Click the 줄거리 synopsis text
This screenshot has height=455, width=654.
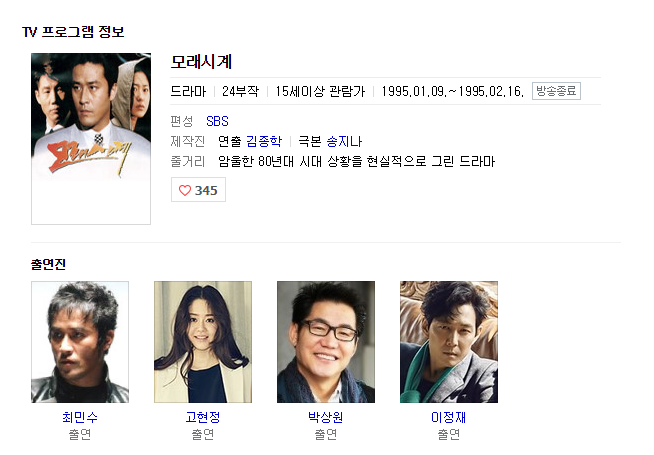point(357,161)
